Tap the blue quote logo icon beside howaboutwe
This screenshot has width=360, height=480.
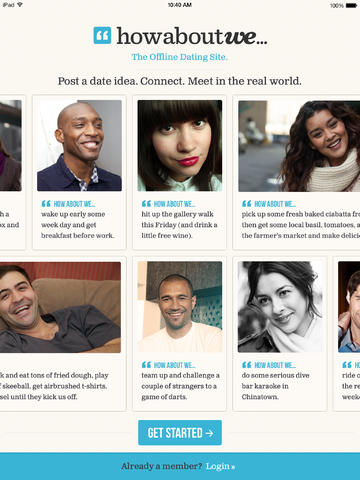point(102,35)
